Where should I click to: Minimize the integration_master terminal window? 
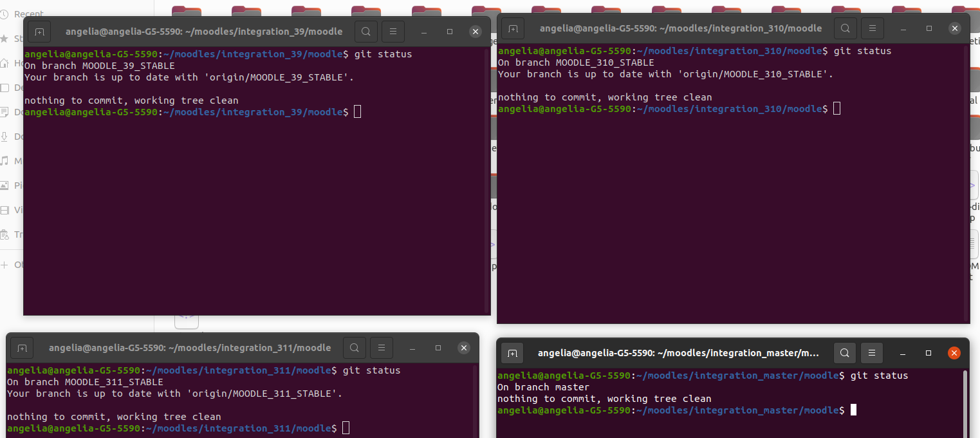coord(903,353)
